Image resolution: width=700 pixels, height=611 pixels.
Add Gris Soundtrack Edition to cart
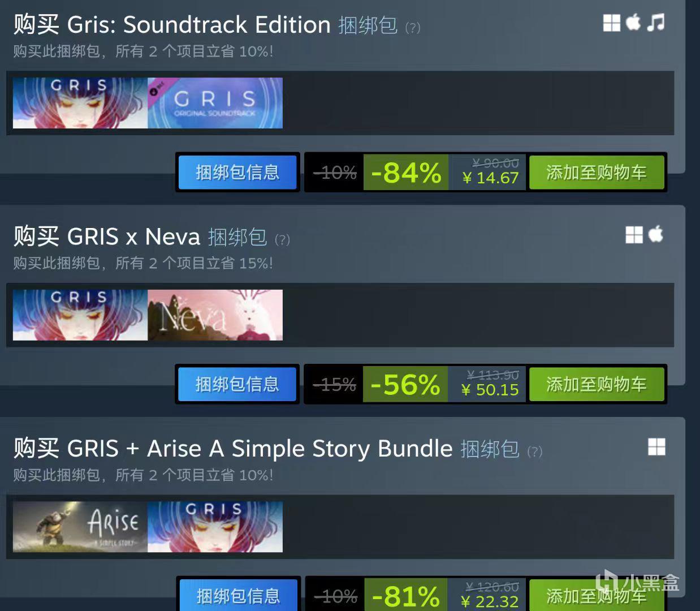point(597,172)
